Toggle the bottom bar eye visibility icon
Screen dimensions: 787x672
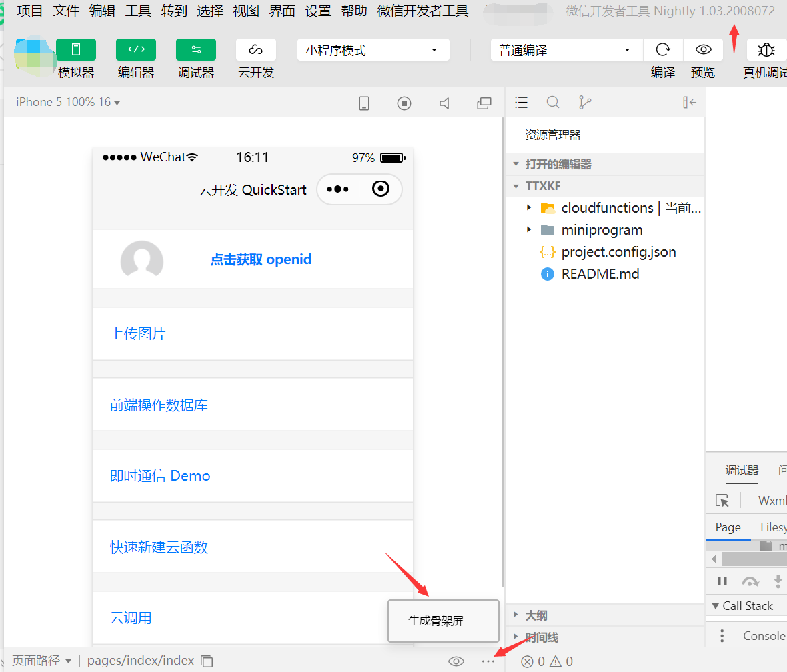[x=456, y=661]
